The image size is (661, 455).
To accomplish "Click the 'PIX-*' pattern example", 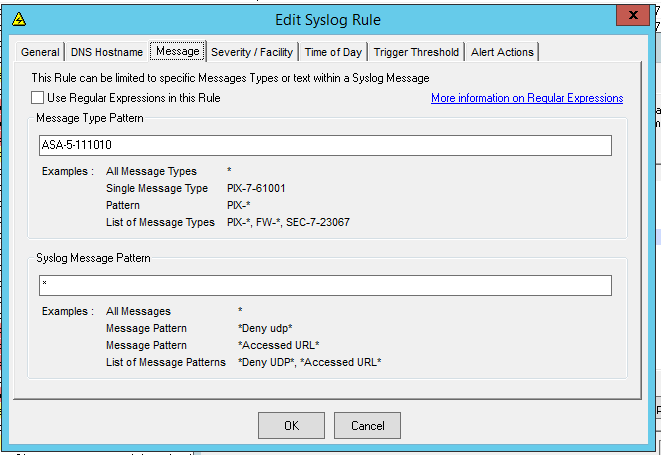I will pos(239,205).
